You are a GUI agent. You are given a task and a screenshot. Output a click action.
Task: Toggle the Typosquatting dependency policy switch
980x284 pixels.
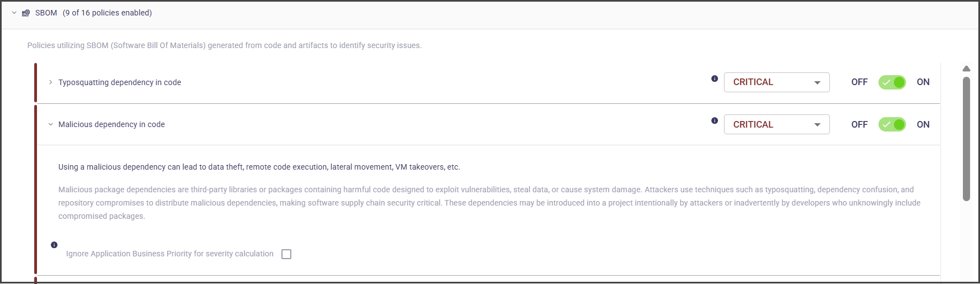892,82
